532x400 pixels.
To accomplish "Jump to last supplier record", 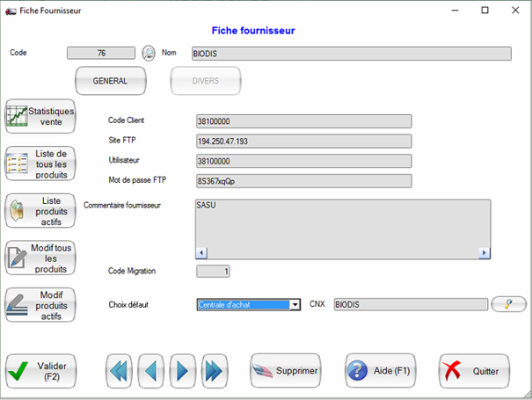I will [214, 371].
